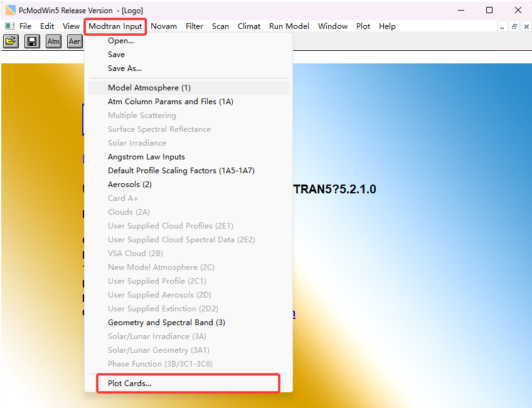Open the View menu

click(x=71, y=26)
